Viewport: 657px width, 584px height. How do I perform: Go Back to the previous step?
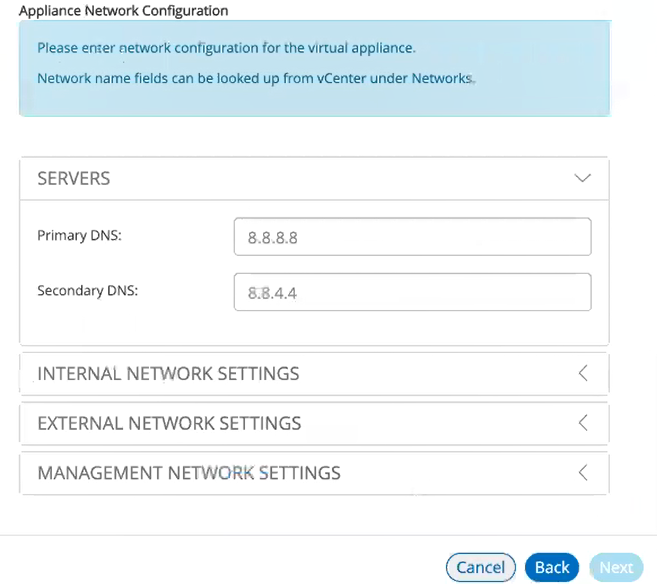552,568
